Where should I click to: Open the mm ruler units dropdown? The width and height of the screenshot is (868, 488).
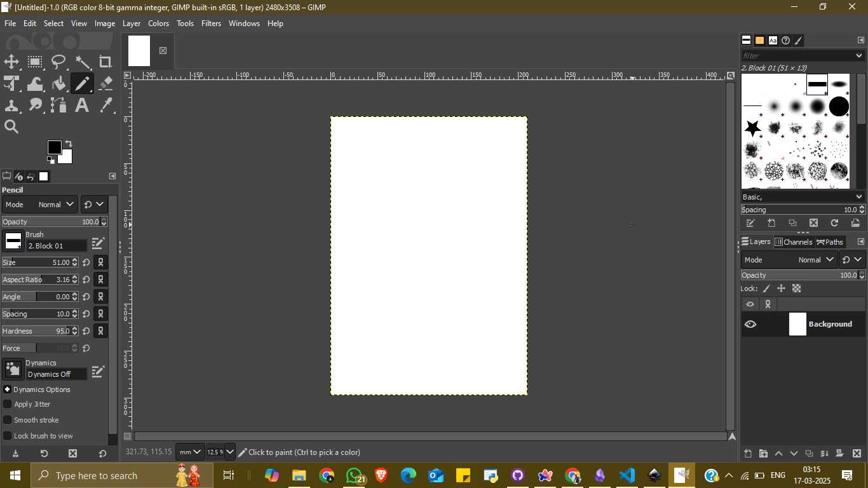click(190, 452)
